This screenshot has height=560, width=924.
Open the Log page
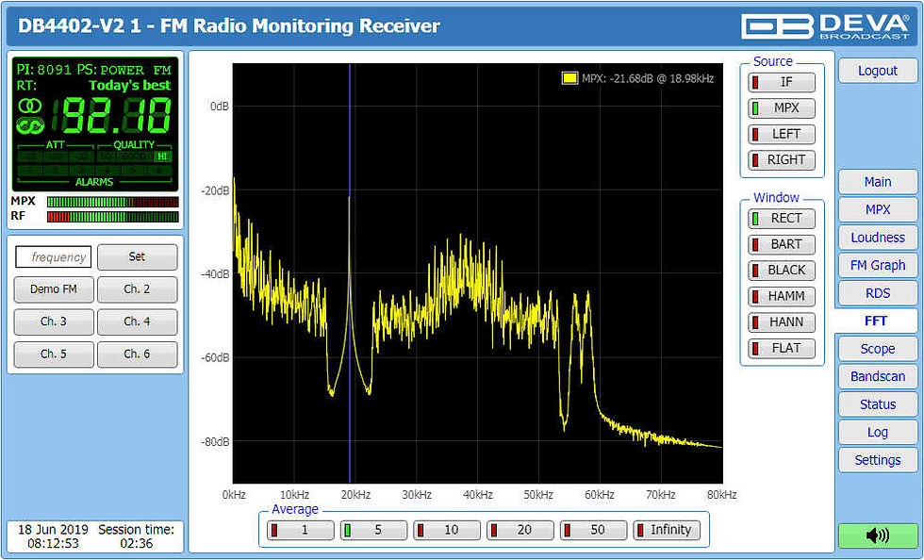[878, 432]
